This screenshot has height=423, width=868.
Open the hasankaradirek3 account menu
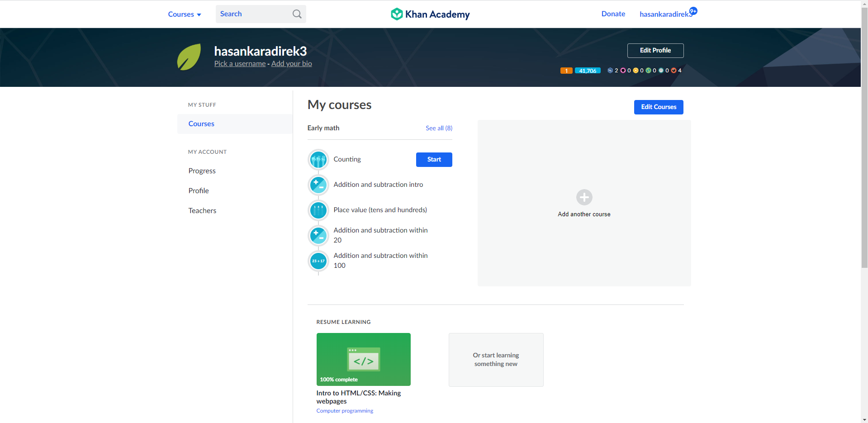coord(666,14)
